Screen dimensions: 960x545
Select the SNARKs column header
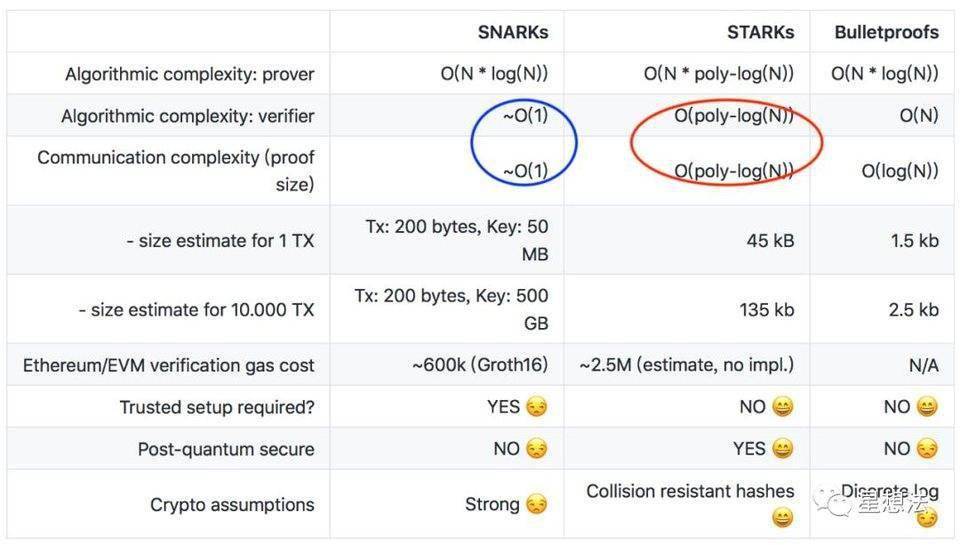click(513, 32)
